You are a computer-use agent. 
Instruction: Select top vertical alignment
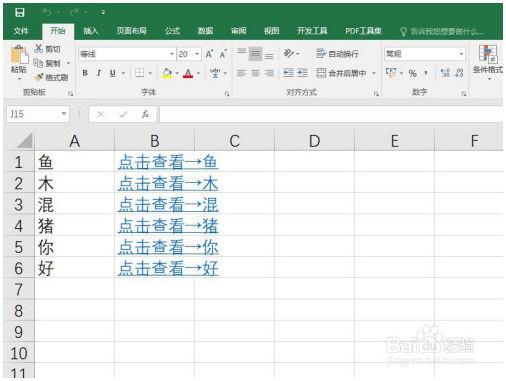coord(242,53)
